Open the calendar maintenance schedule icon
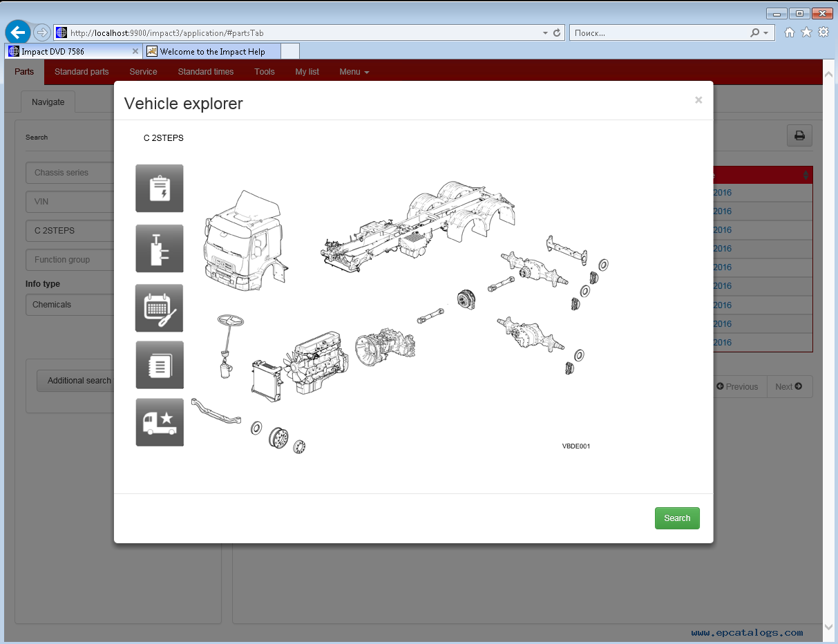 pyautogui.click(x=160, y=308)
